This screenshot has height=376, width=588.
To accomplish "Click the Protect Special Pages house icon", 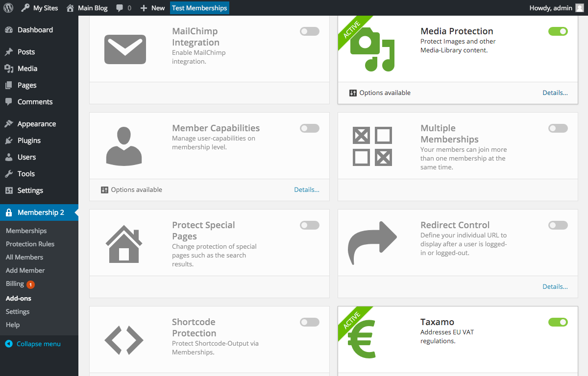I will tap(124, 243).
